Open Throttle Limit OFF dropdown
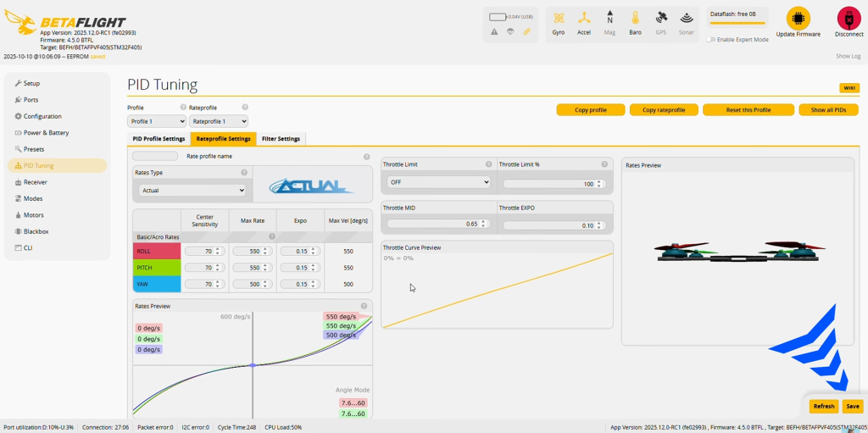 pos(438,182)
